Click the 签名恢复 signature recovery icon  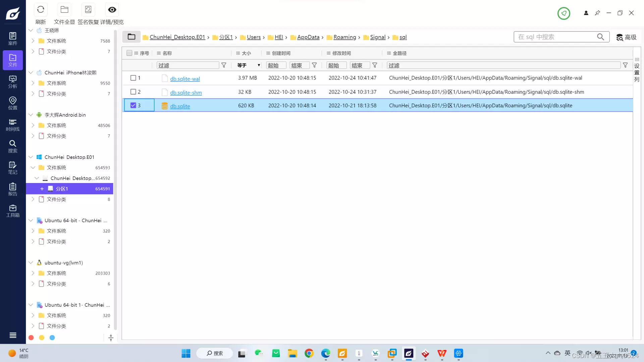pos(88,10)
